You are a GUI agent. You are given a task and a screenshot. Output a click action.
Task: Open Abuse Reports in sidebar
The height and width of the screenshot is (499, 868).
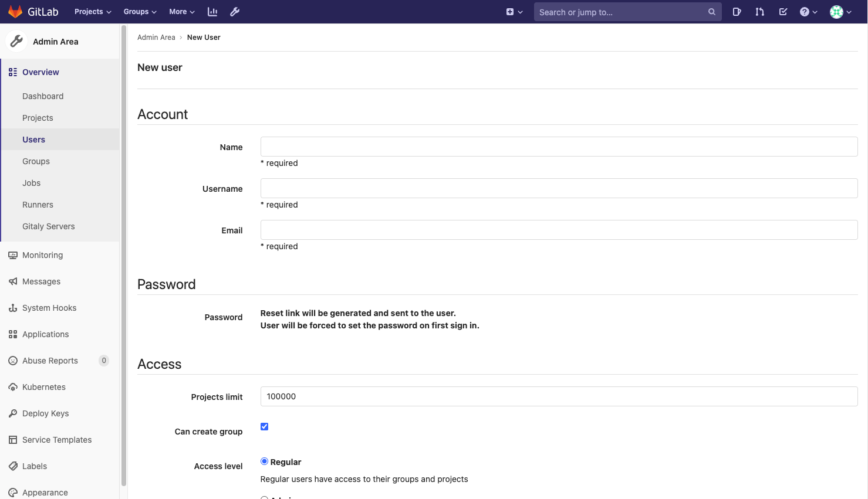click(50, 361)
